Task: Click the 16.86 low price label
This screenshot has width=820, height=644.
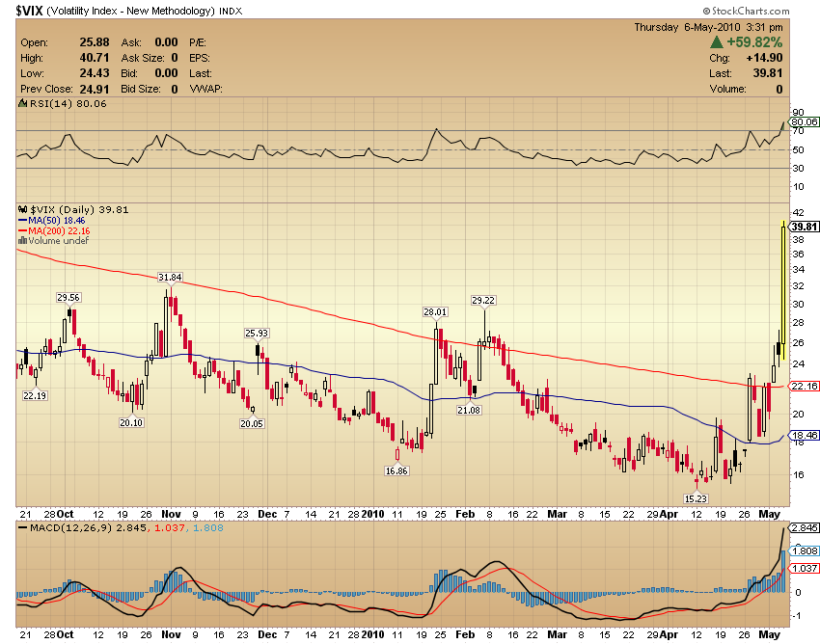Action: click(x=396, y=470)
